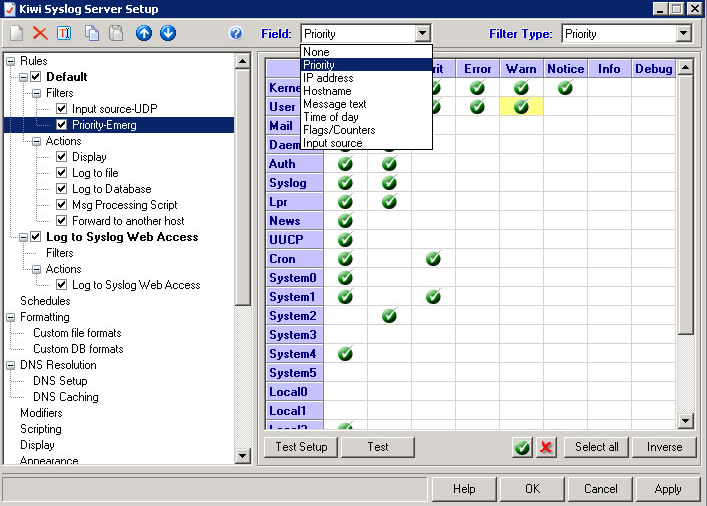Choose Message text from Field list
Viewport: 707px width, 506px height.
point(366,104)
